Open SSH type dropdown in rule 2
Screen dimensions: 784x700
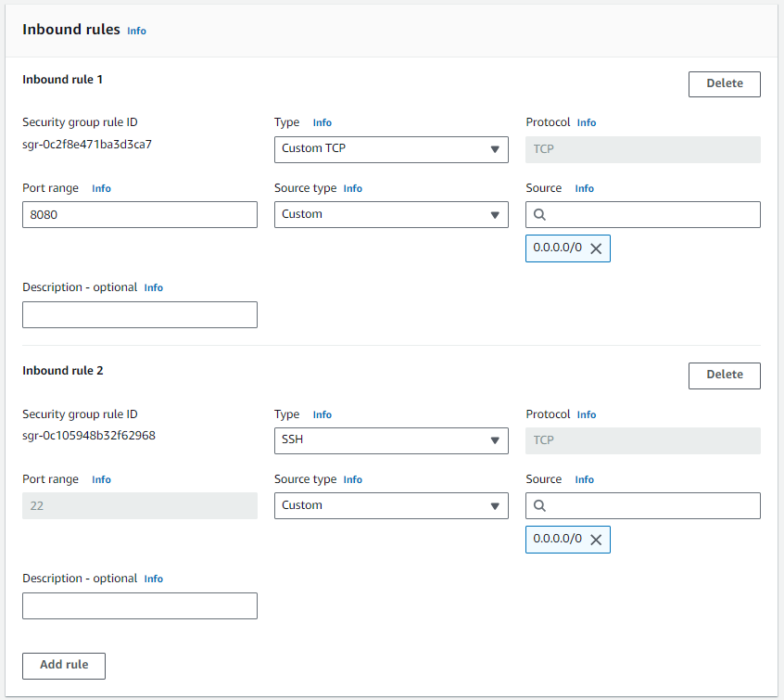pos(391,440)
